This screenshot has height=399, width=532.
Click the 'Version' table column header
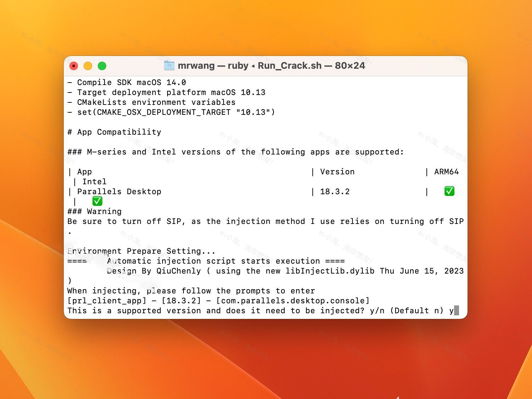click(337, 172)
